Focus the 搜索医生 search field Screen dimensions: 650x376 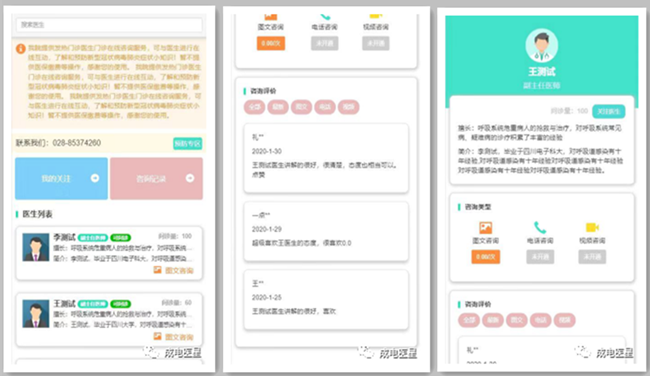109,25
